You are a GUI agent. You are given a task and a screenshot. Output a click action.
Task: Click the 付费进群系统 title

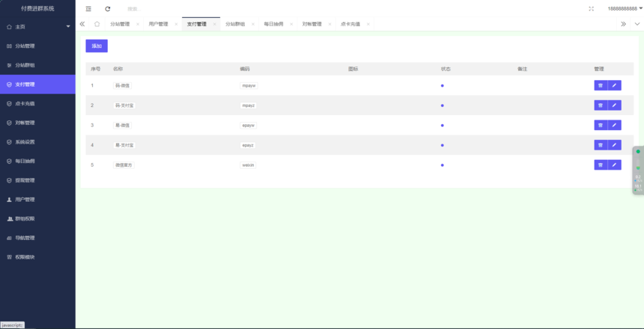[37, 9]
